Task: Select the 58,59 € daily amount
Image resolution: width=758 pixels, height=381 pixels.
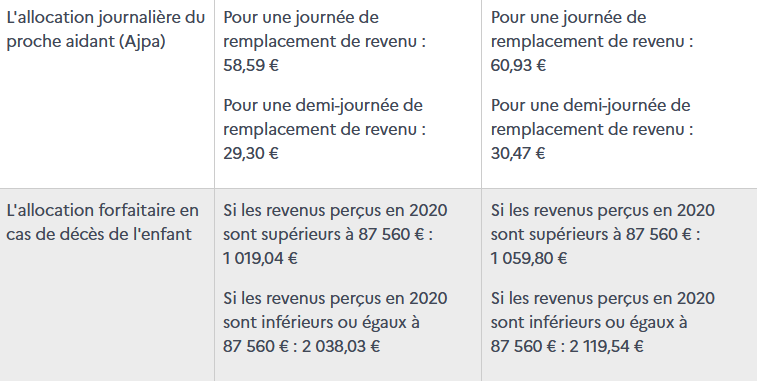Action: pos(251,65)
